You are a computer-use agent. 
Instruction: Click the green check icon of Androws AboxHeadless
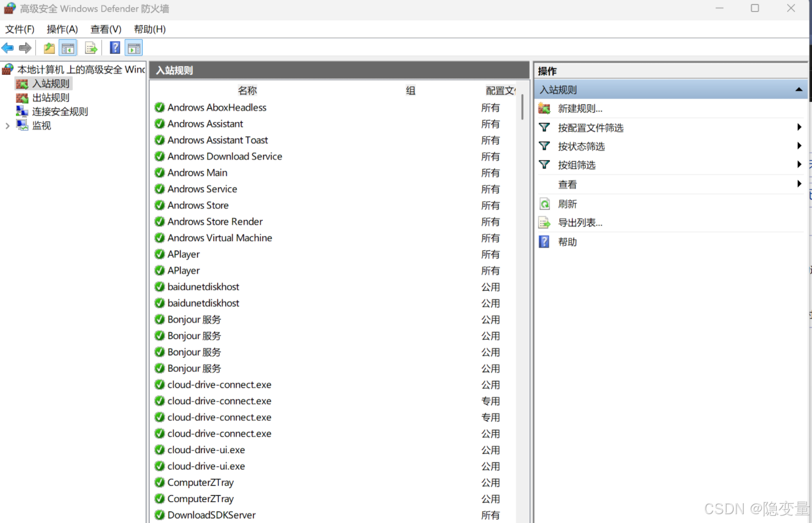(160, 107)
